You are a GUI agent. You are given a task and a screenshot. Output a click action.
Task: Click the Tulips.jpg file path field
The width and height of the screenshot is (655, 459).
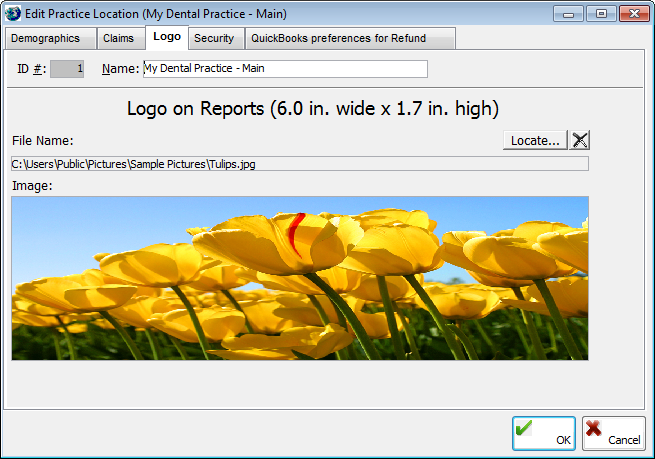(x=300, y=164)
